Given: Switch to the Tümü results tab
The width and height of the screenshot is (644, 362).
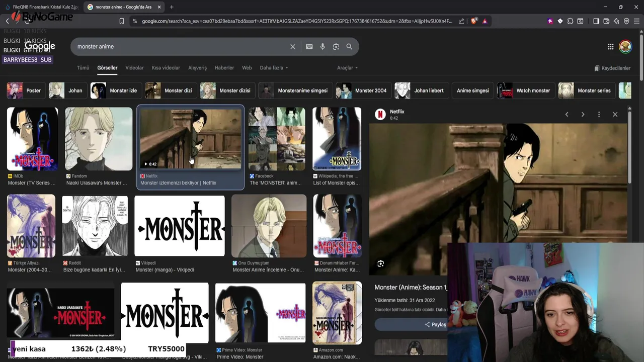Looking at the screenshot, I should click(x=83, y=68).
